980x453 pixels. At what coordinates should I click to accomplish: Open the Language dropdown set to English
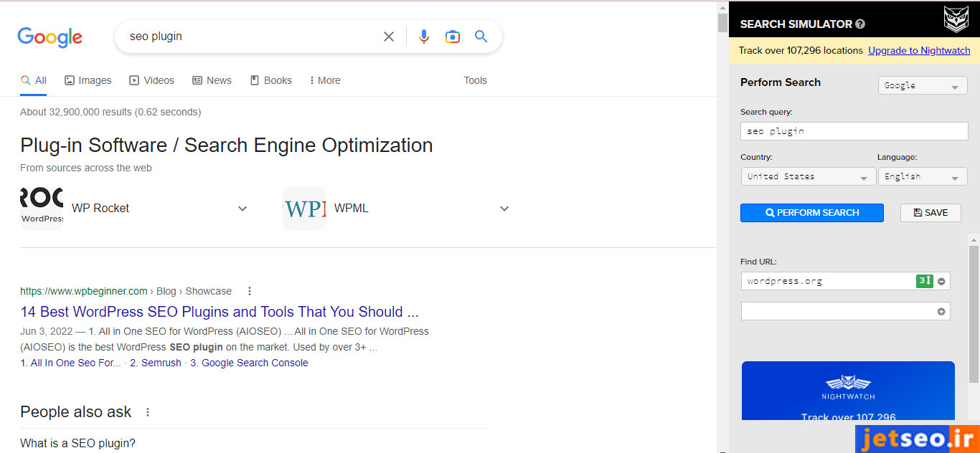923,176
